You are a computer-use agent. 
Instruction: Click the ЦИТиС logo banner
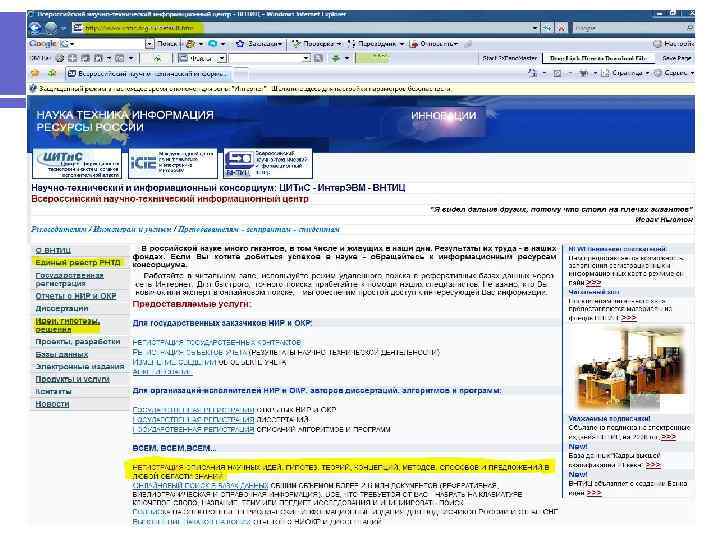pyautogui.click(x=77, y=163)
